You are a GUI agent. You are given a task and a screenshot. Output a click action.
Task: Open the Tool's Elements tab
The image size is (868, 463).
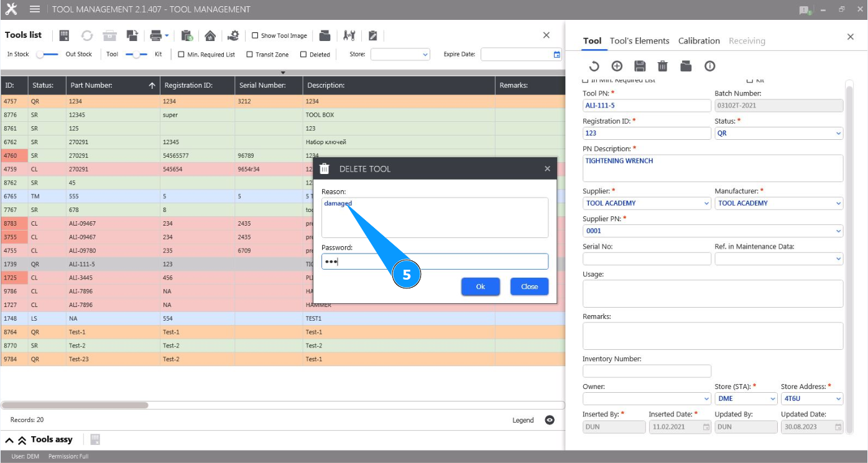[x=639, y=41]
